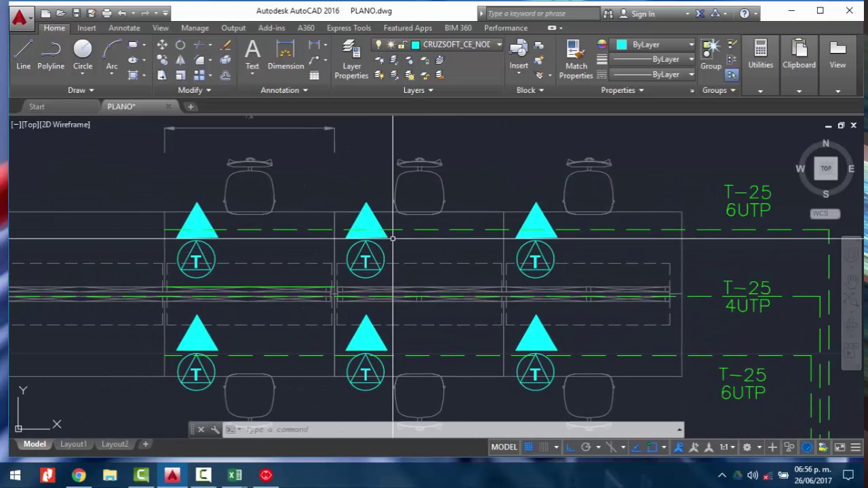
Task: Toggle ortho mode in status bar
Action: [570, 447]
